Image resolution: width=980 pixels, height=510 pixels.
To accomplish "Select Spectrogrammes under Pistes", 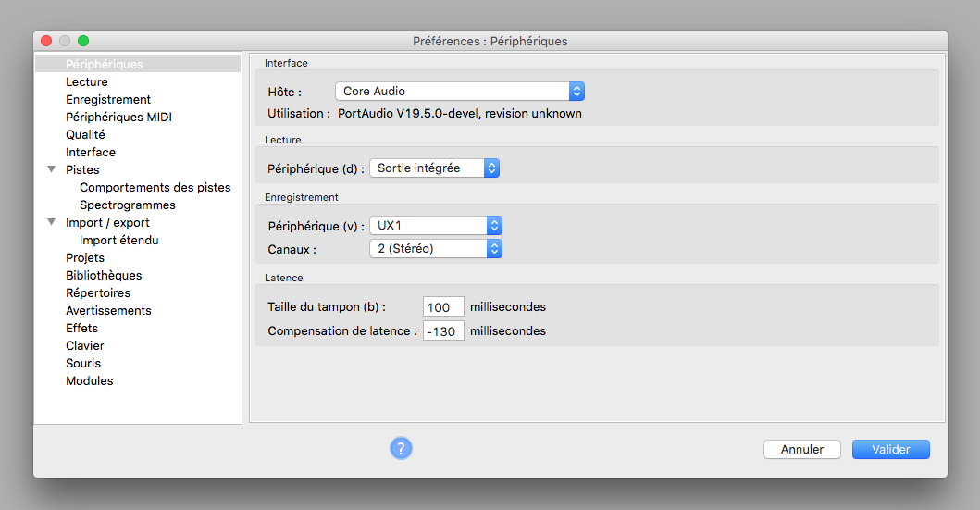I will coord(127,205).
